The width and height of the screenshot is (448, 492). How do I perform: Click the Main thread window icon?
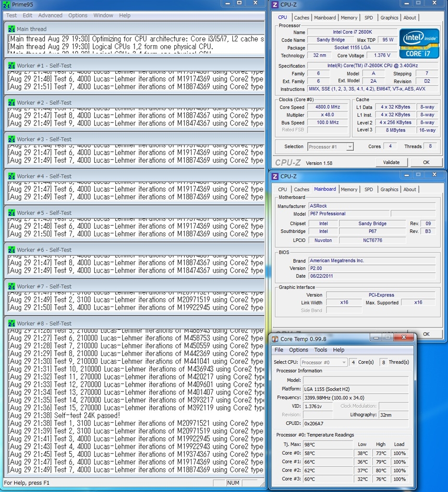coord(12,29)
